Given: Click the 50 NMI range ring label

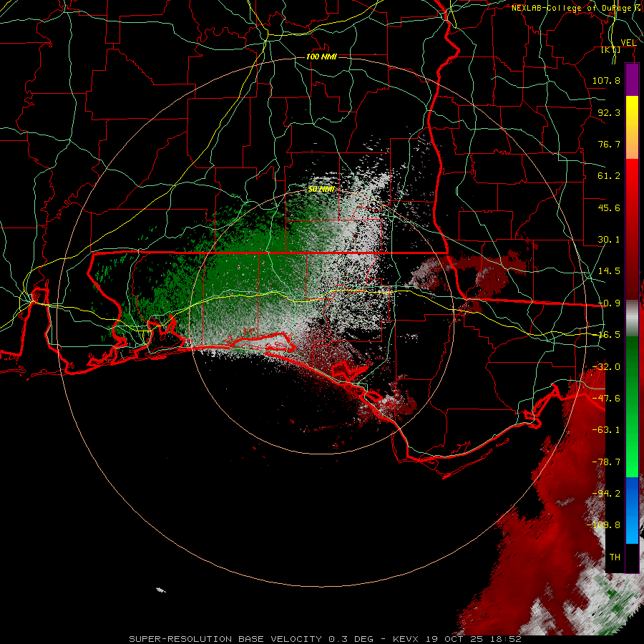Looking at the screenshot, I should point(321,189).
